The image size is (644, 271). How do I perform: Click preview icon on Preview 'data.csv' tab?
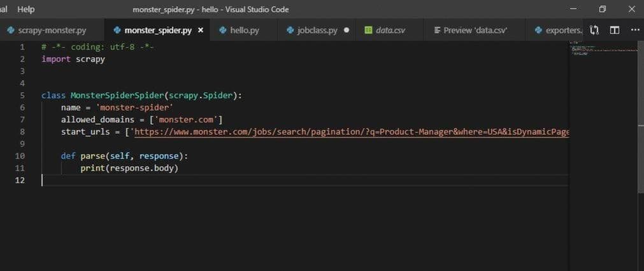pos(438,30)
